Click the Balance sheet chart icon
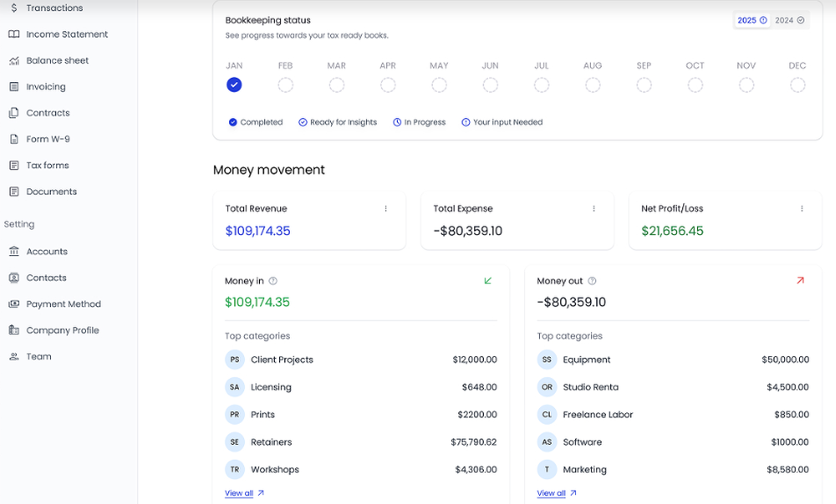The width and height of the screenshot is (836, 504). (14, 60)
